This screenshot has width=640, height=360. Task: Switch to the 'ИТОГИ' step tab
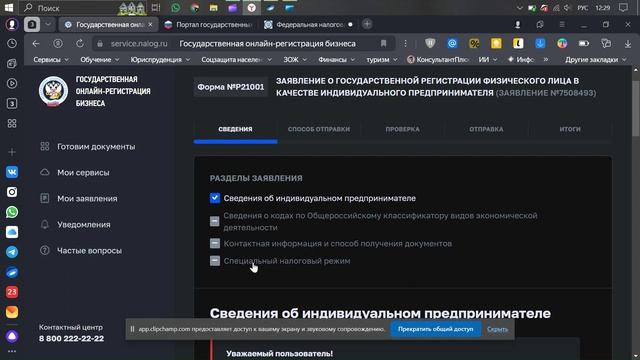pyautogui.click(x=570, y=129)
